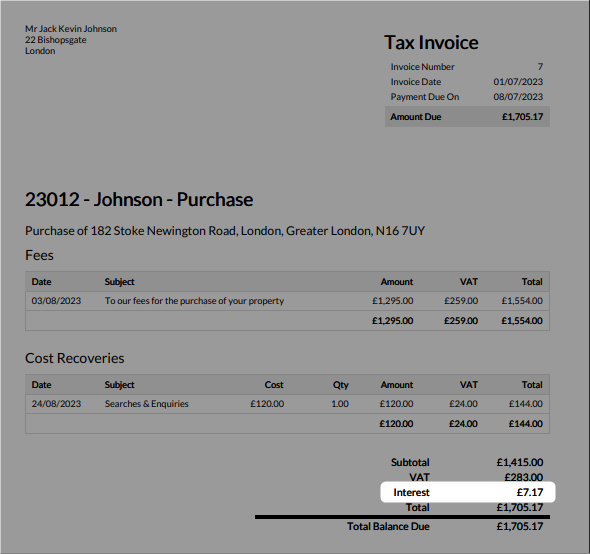Click the fees VAT amount £259.00 in row

(461, 301)
